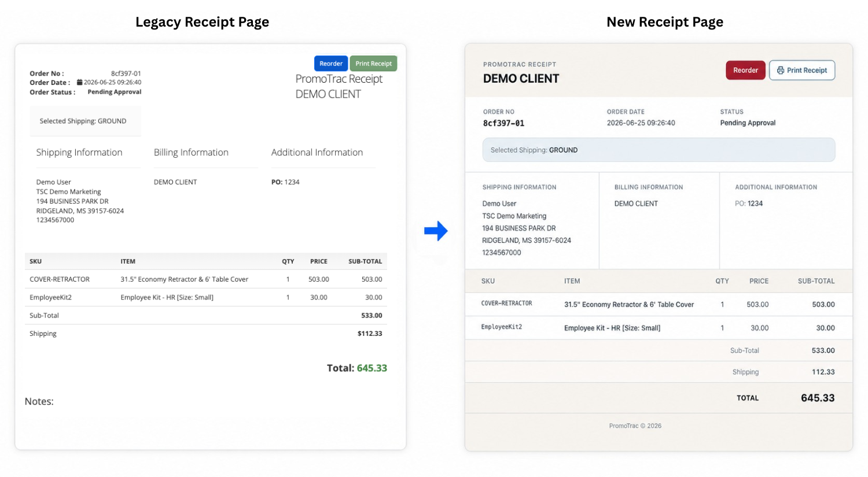
Task: Click new receipt TSC Demo Marketing line
Action: point(514,216)
